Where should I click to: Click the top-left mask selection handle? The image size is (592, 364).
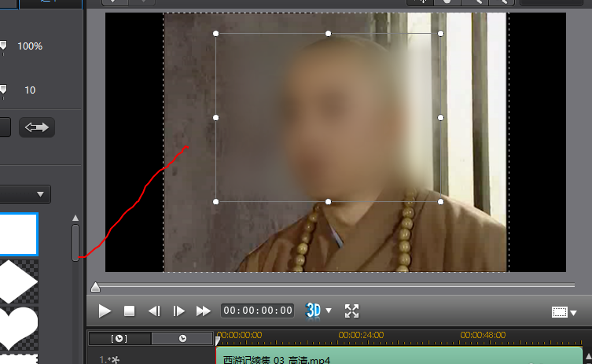point(215,34)
